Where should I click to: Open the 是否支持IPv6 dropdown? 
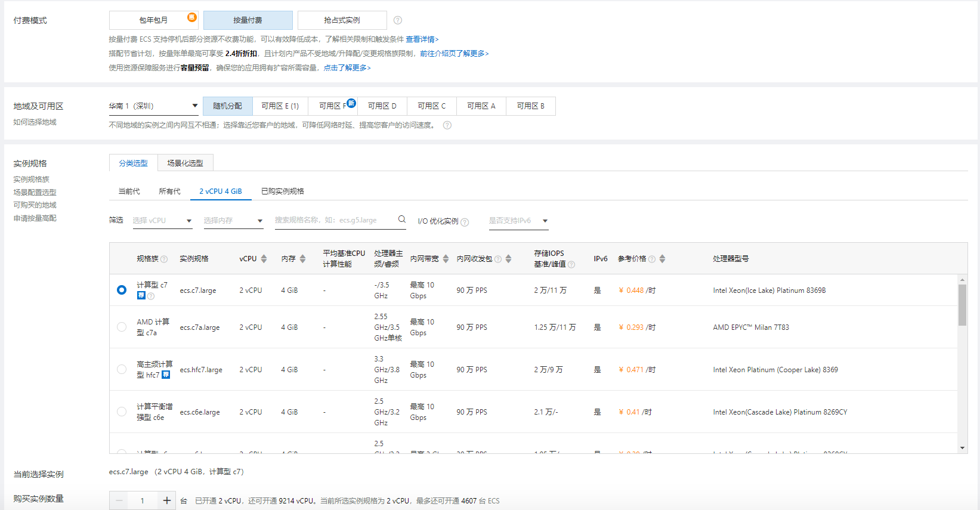(518, 221)
